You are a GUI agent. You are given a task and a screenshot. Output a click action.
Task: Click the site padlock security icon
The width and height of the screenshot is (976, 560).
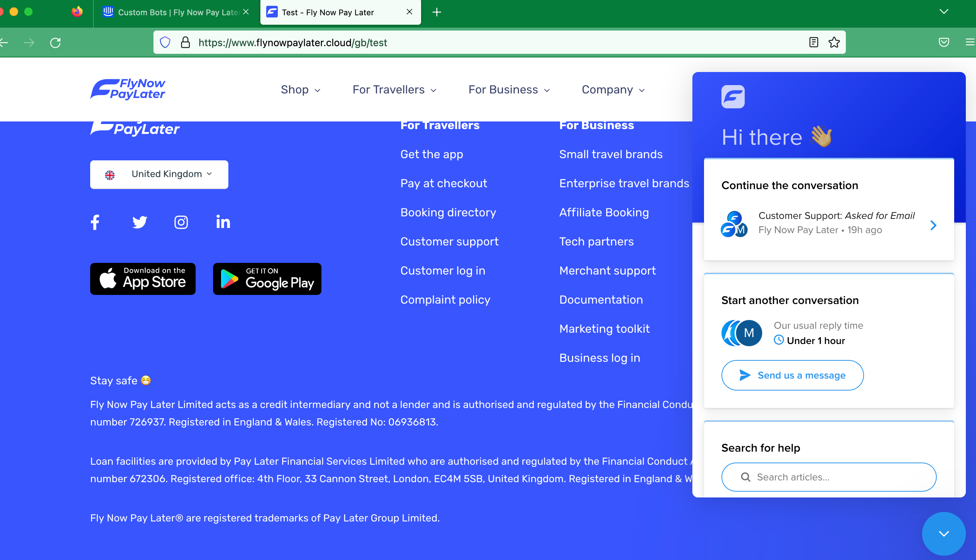[x=185, y=42]
